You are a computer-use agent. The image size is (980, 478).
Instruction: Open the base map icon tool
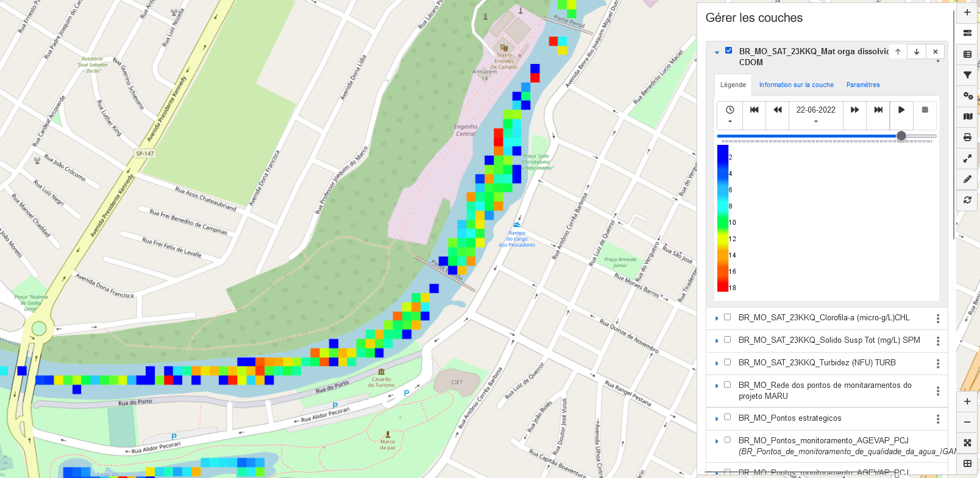click(x=967, y=116)
